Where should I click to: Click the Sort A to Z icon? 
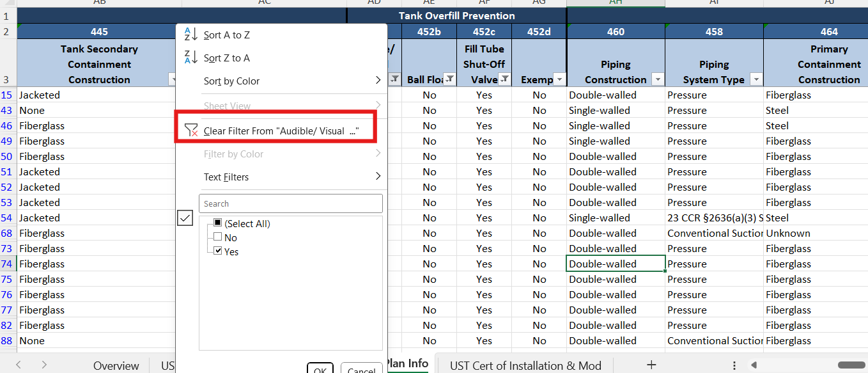(190, 35)
